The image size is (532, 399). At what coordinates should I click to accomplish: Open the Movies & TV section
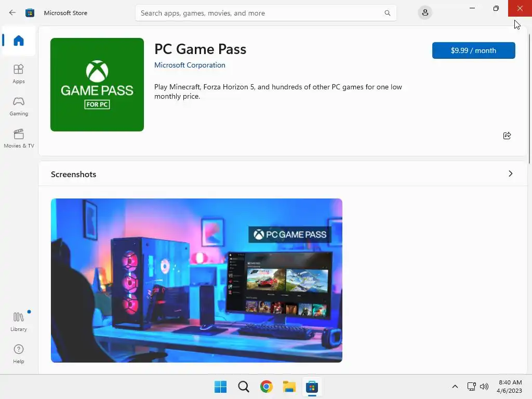click(19, 138)
